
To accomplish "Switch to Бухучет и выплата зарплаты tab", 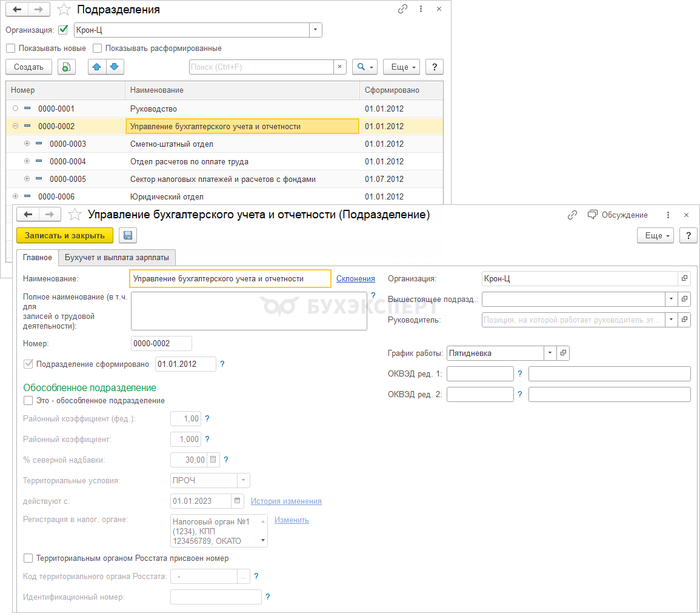I will (117, 257).
